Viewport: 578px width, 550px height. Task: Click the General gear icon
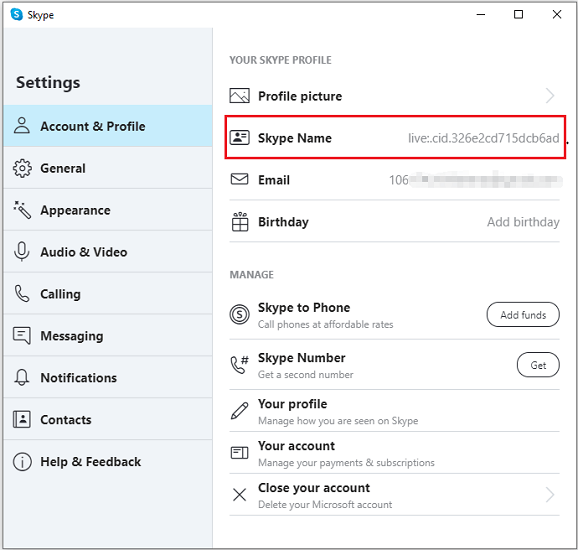pos(22,168)
